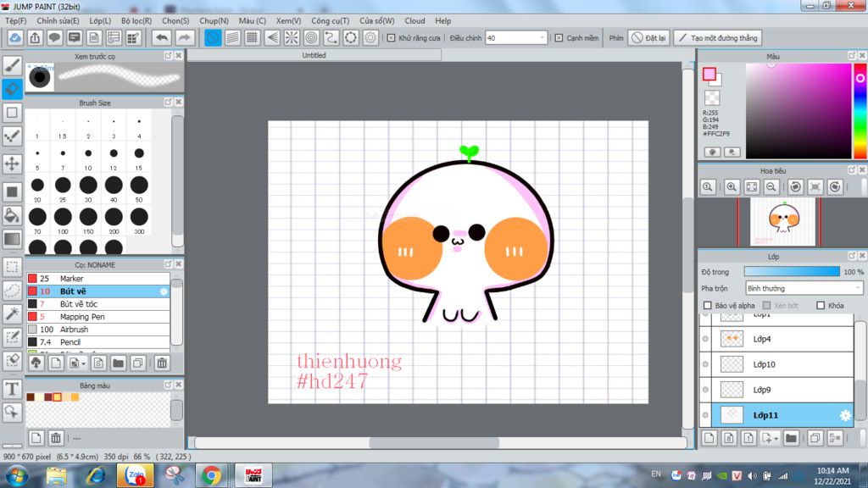Viewport: 868px width, 488px height.
Task: Enable the concentric circle snap guide
Action: [311, 37]
